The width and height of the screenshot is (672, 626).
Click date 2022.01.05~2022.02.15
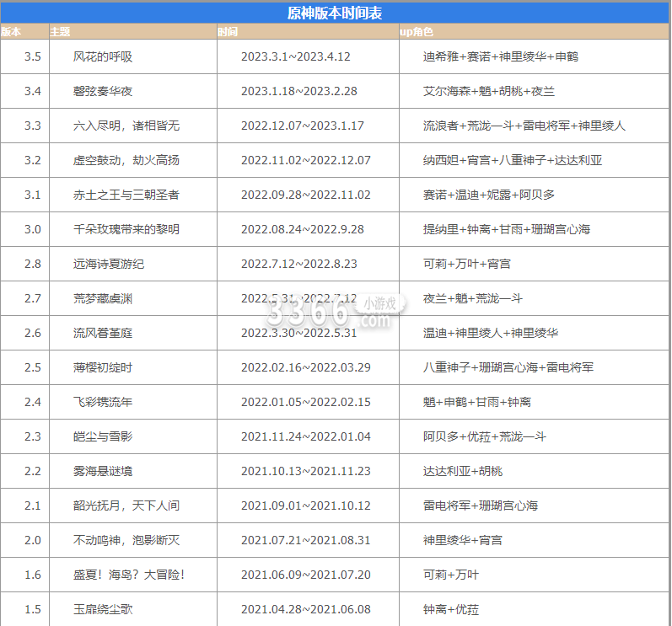click(306, 402)
